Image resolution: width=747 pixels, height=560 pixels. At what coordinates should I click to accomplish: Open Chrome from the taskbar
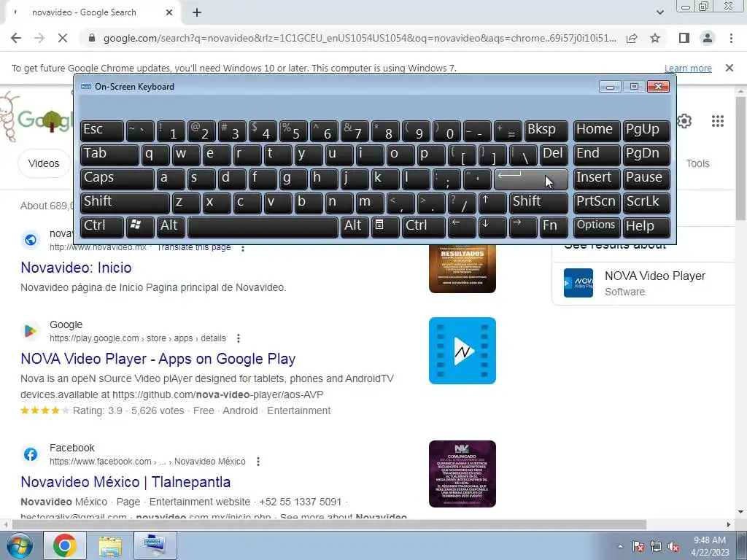coord(65,545)
